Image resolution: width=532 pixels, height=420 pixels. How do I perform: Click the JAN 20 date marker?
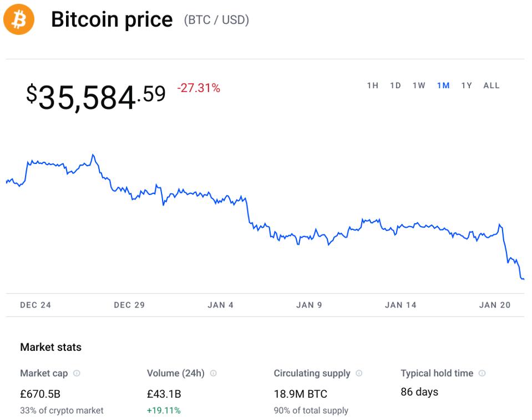point(495,305)
